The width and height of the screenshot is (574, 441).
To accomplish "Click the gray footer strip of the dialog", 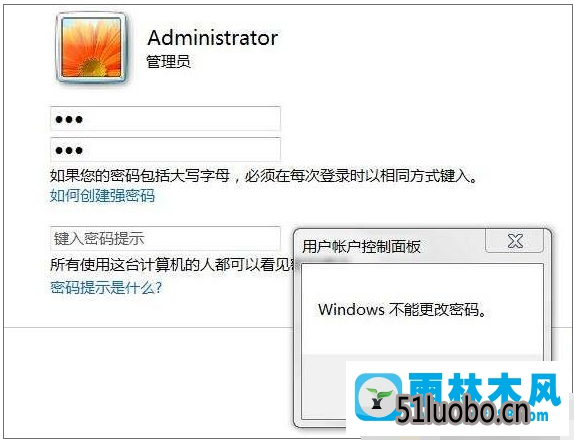I will (324, 387).
